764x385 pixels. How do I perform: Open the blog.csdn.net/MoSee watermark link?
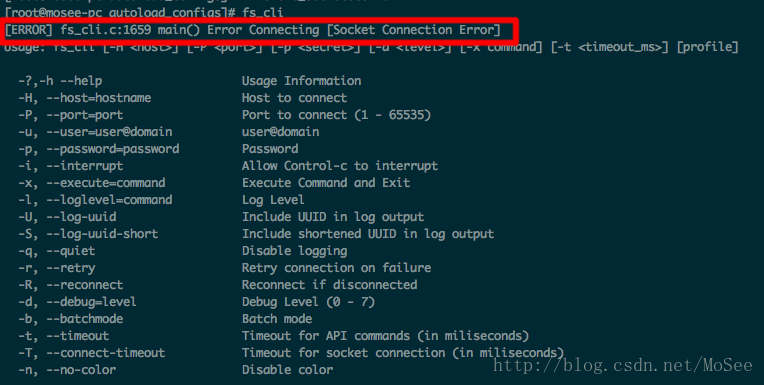[x=623, y=365]
